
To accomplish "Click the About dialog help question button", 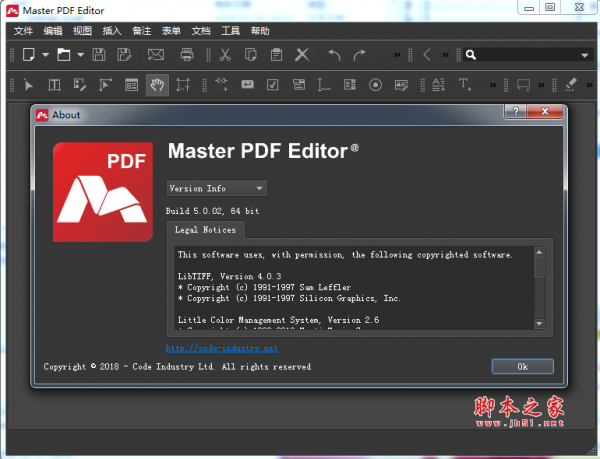I will [x=515, y=111].
